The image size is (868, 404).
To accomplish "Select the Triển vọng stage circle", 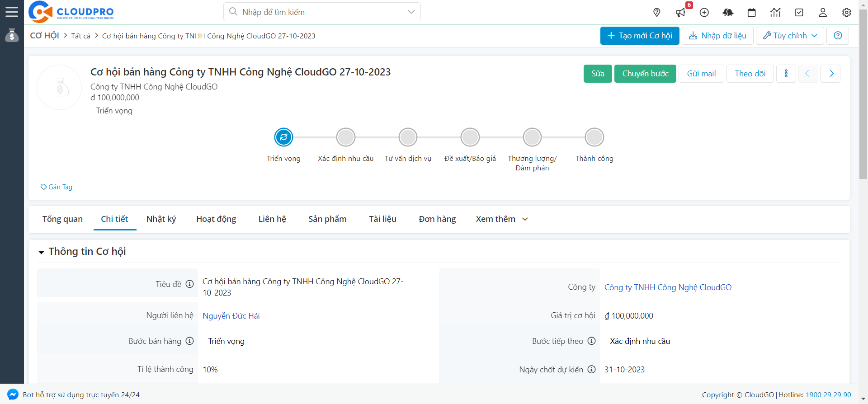I will 283,137.
